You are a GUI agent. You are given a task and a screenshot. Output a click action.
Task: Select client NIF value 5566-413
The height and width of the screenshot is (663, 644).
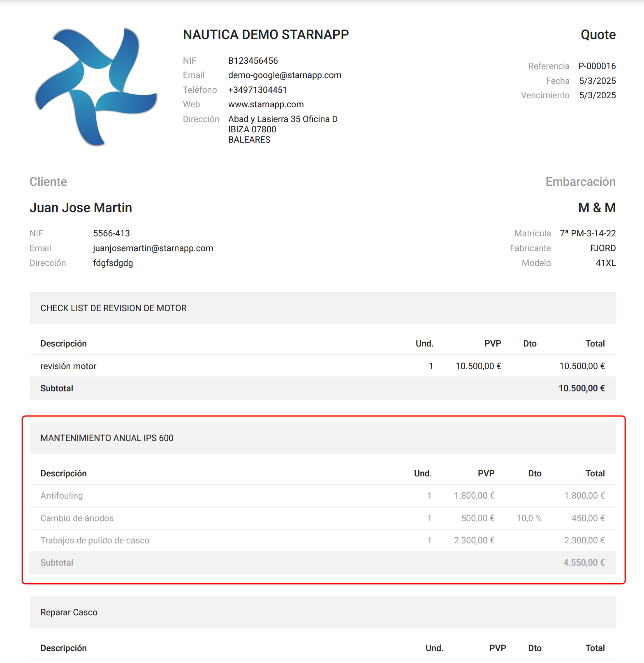[x=111, y=233]
